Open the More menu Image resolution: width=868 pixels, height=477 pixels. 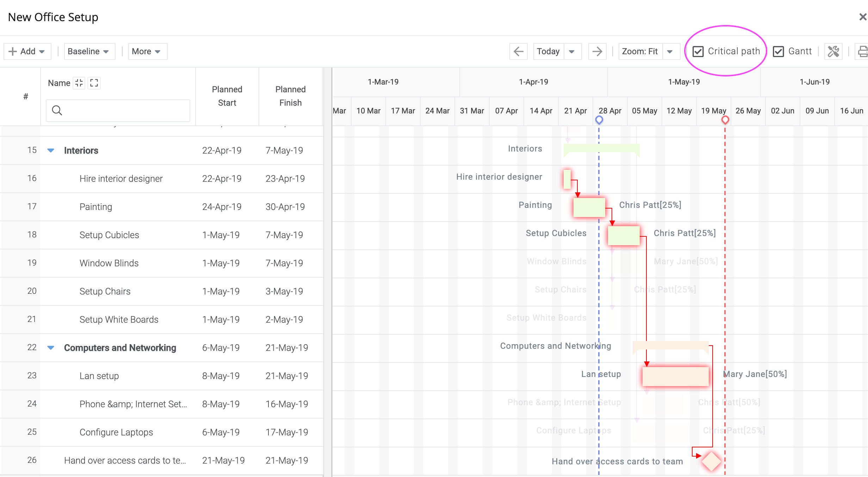coord(147,51)
